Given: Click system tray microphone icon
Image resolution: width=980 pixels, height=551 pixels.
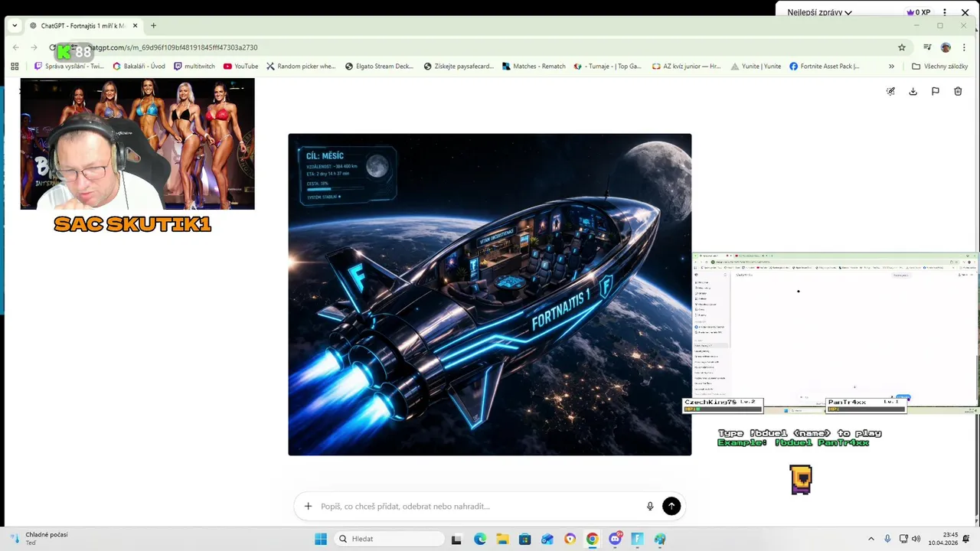Looking at the screenshot, I should [887, 539].
